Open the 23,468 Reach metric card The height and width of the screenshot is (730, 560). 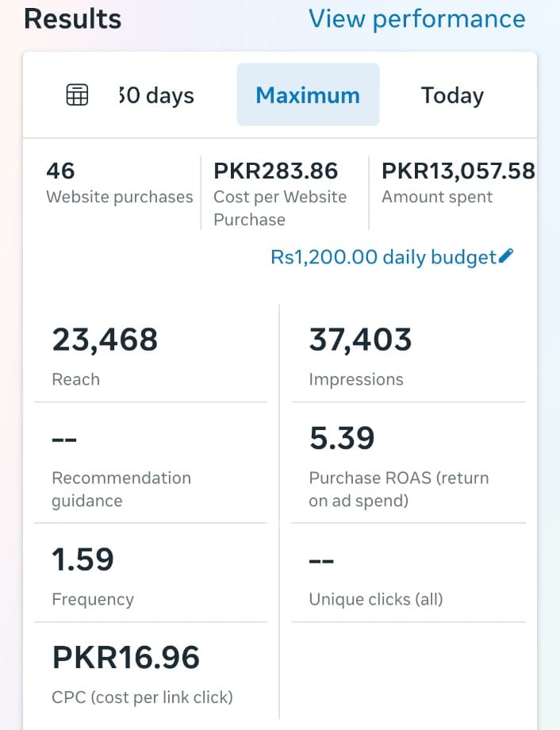pos(151,355)
